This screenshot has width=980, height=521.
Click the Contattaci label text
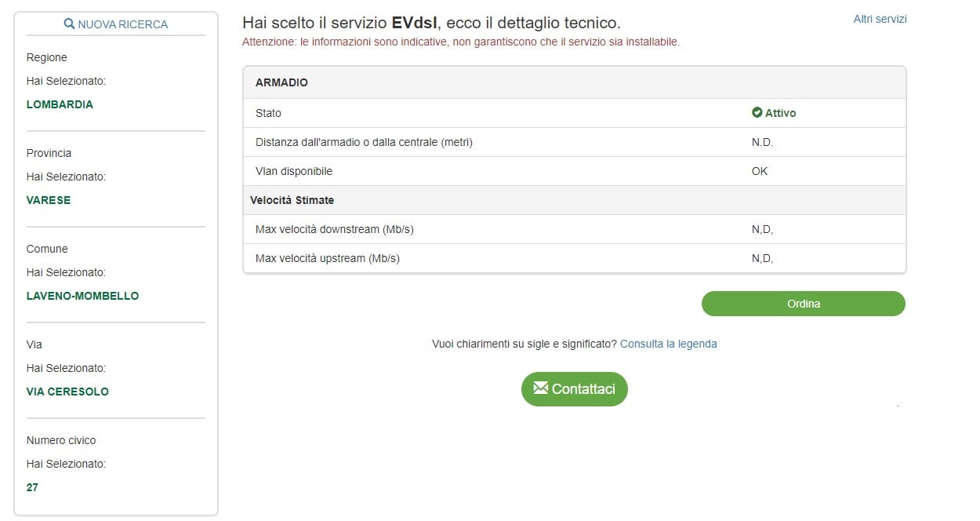(x=583, y=389)
